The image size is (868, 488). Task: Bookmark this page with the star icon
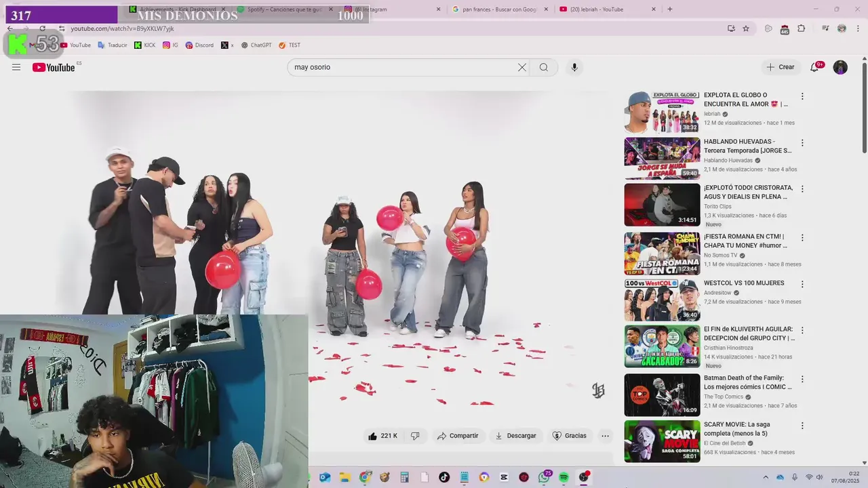746,28
